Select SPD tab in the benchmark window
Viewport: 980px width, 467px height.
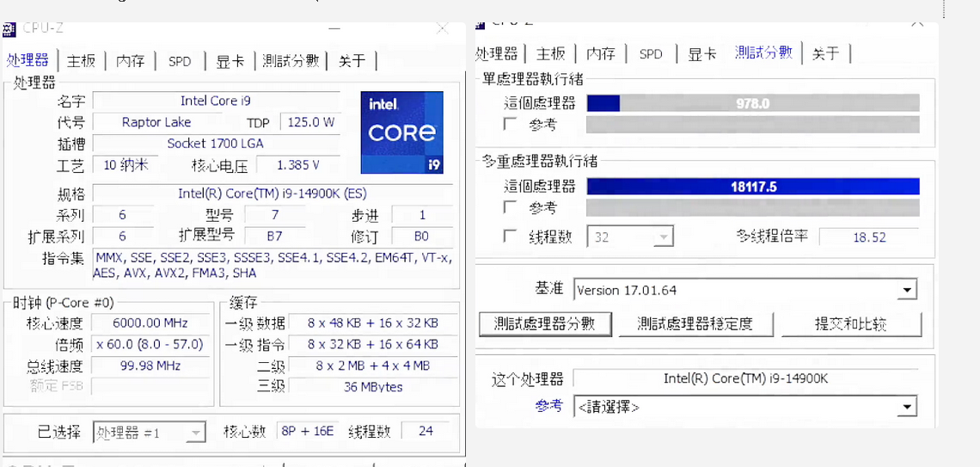point(651,54)
